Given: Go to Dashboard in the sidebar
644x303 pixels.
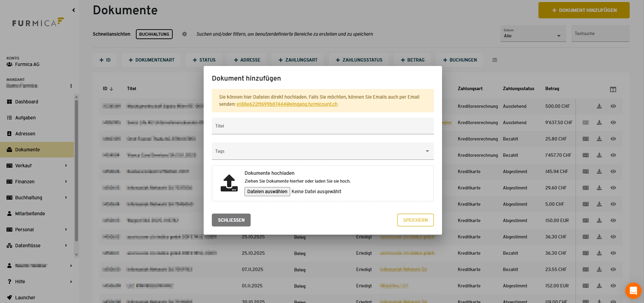Looking at the screenshot, I should (27, 102).
